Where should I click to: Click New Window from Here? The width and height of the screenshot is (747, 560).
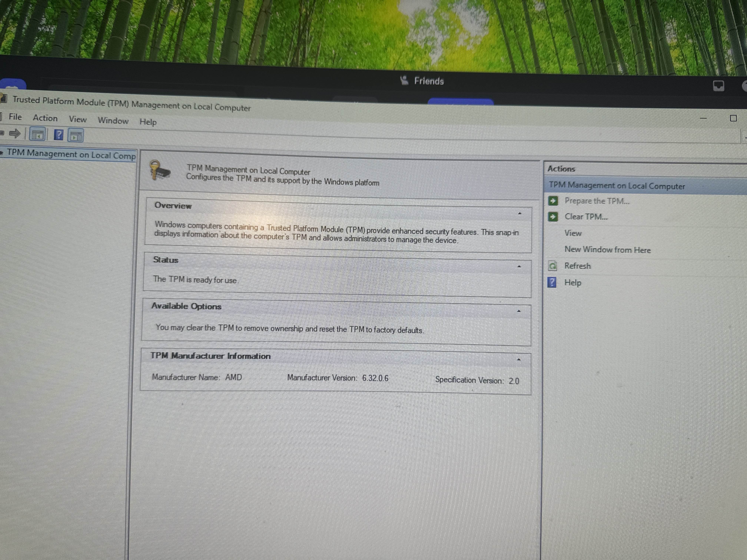point(607,250)
